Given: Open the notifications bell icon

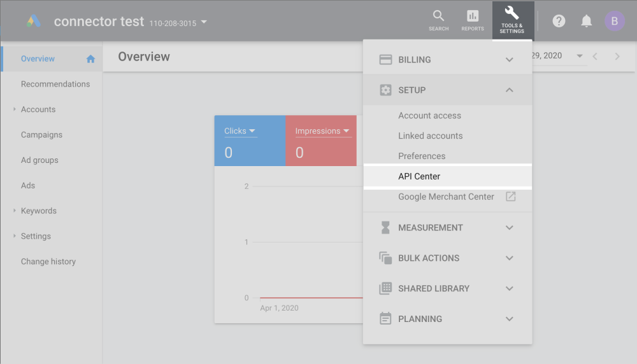Looking at the screenshot, I should [x=587, y=21].
